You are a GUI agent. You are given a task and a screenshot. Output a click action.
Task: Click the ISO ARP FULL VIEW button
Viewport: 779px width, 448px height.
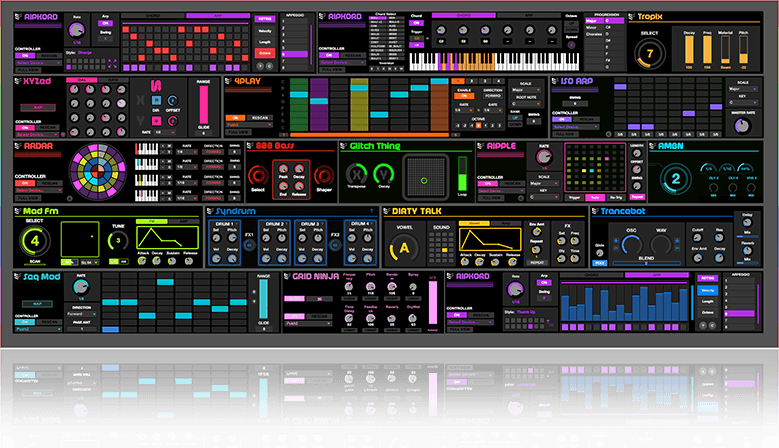tap(565, 134)
